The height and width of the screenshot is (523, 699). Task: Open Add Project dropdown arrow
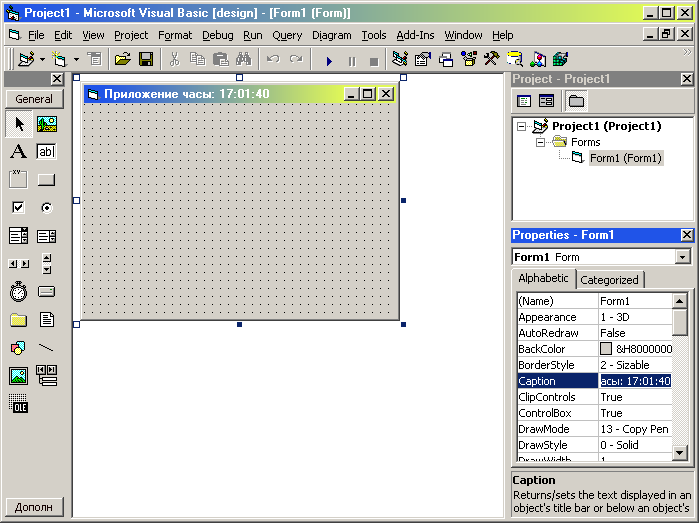tap(42, 59)
